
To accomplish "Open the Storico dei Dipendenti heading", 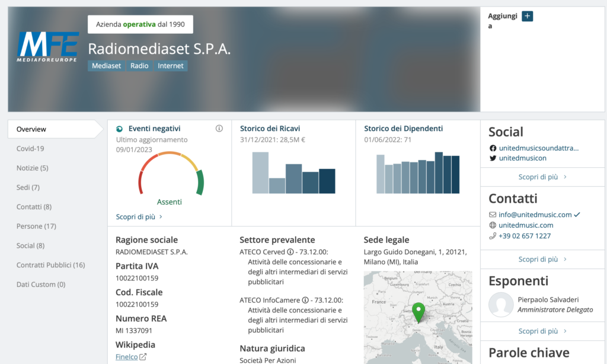I will (x=403, y=129).
